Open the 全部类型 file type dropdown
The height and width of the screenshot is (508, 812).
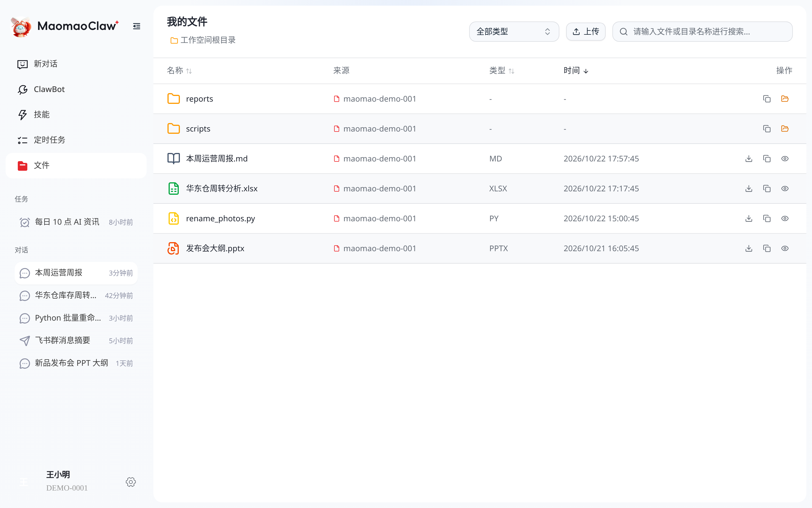click(x=514, y=32)
